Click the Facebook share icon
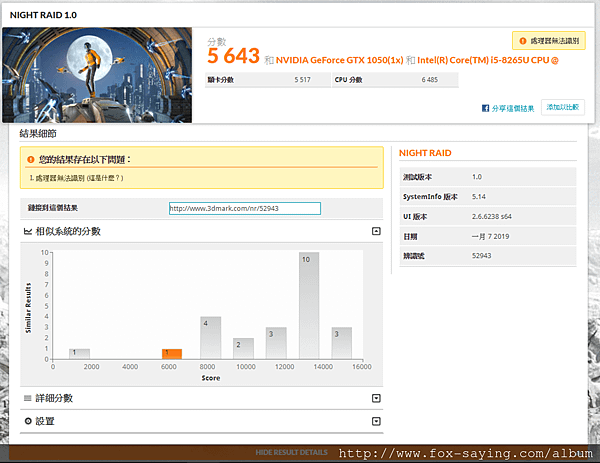The width and height of the screenshot is (600, 463). pyautogui.click(x=485, y=108)
